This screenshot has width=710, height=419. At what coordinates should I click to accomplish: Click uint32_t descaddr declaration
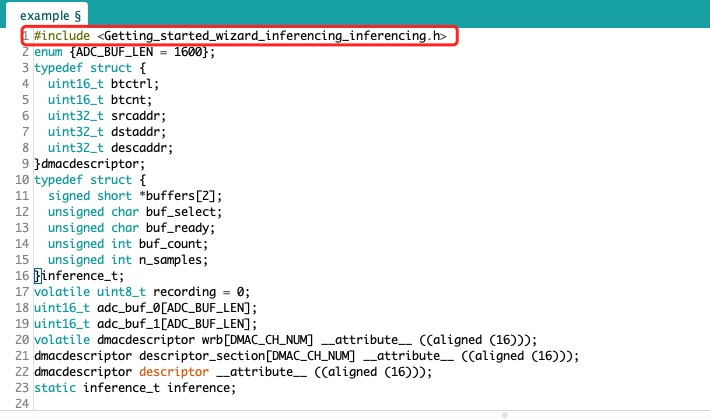pos(110,148)
